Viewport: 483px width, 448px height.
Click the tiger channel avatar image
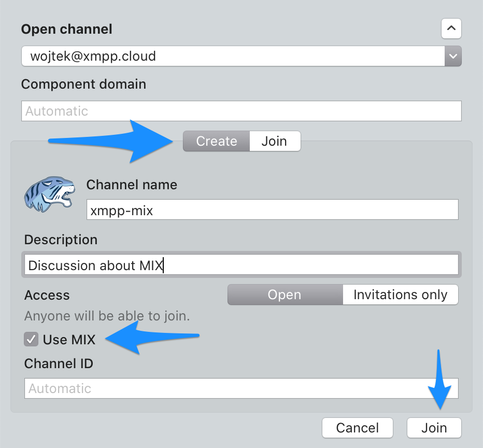[50, 194]
